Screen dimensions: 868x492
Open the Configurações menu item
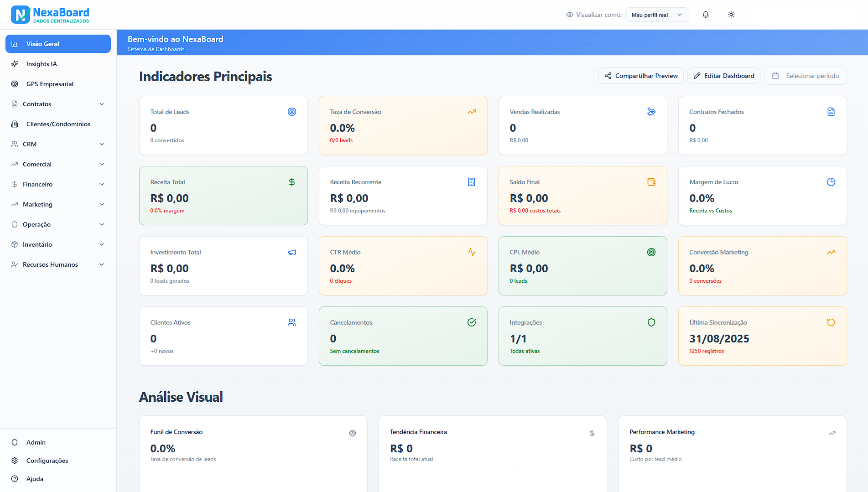tap(47, 461)
